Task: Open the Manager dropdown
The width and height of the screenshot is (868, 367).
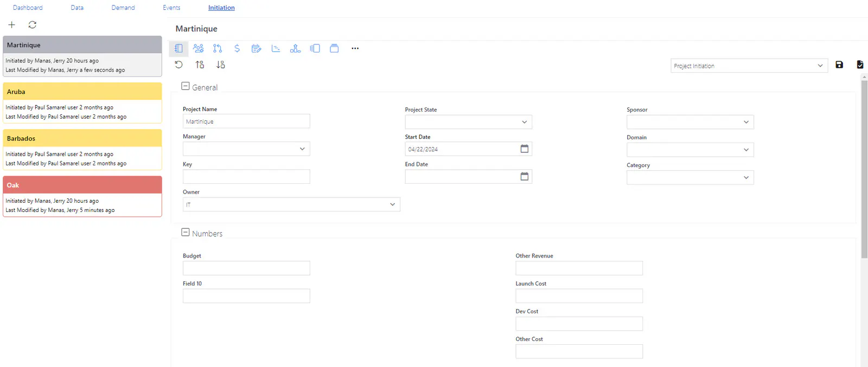Action: (x=246, y=149)
